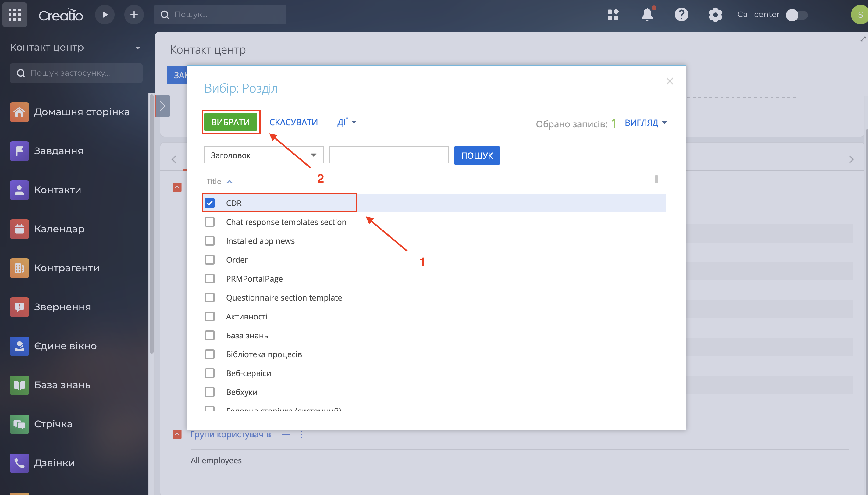Open the База знань book icon
Screen dimensions: 868x495
20,385
